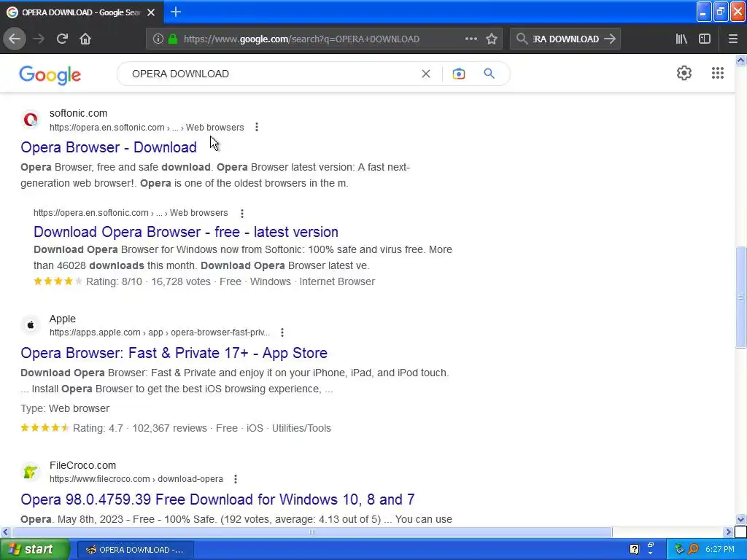Open Download Opera Browser free latest version
Screen dimensions: 747x560
point(186,232)
